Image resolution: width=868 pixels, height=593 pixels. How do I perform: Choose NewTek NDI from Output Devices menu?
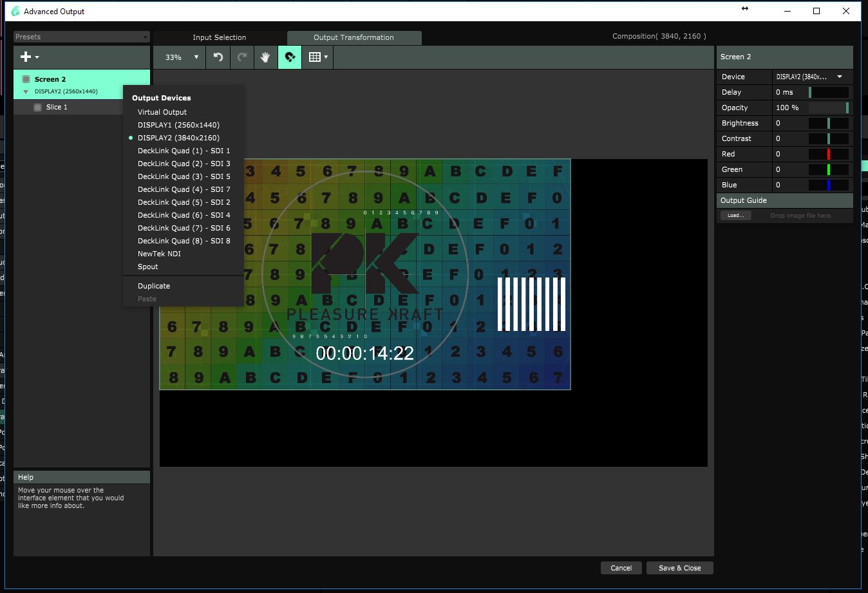point(159,254)
